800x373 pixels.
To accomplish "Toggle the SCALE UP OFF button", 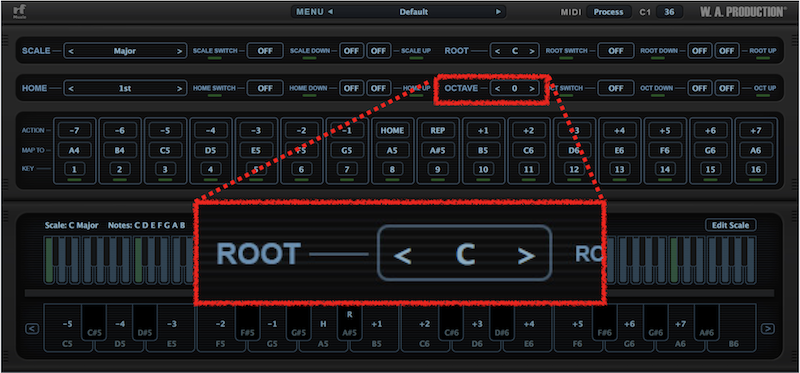I will pos(378,51).
